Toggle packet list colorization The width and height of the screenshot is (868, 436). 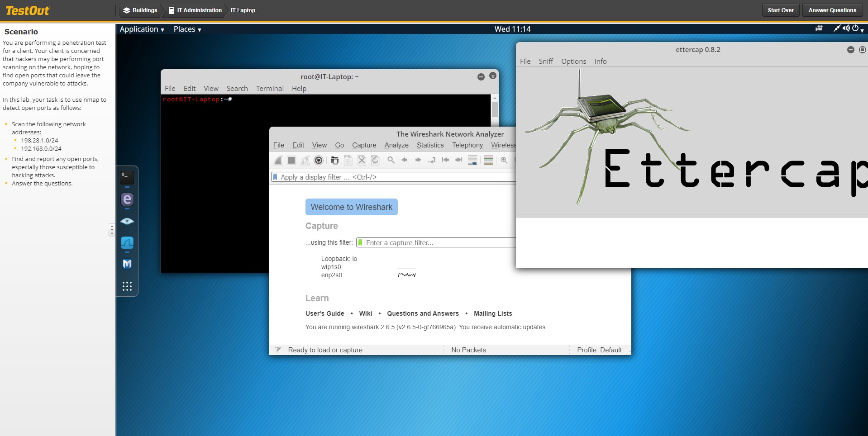pyautogui.click(x=488, y=160)
